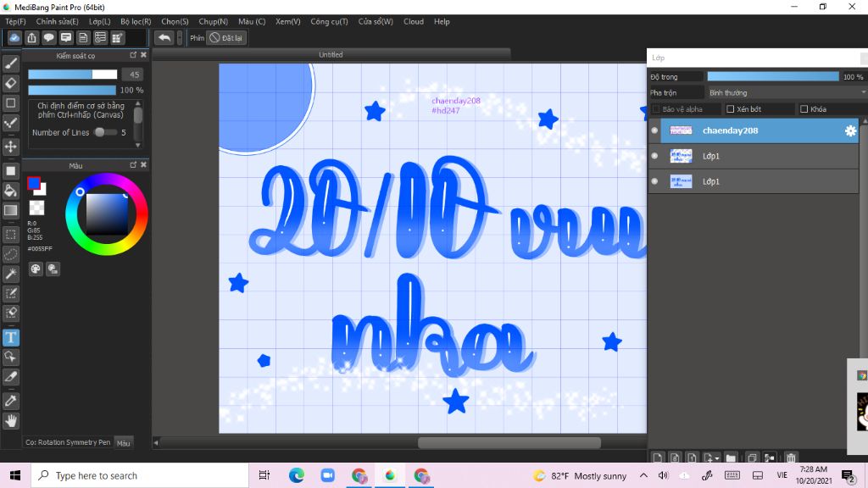Close the Màu color panel
868x488 pixels.
143,164
